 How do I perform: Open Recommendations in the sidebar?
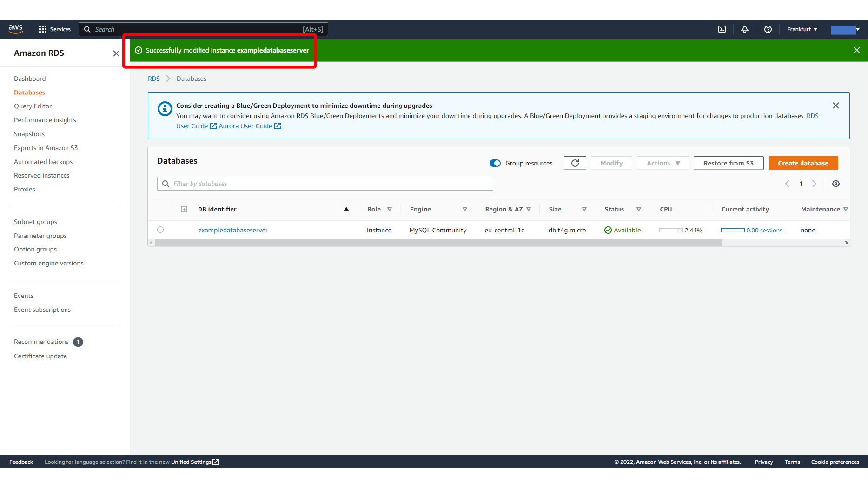(41, 342)
